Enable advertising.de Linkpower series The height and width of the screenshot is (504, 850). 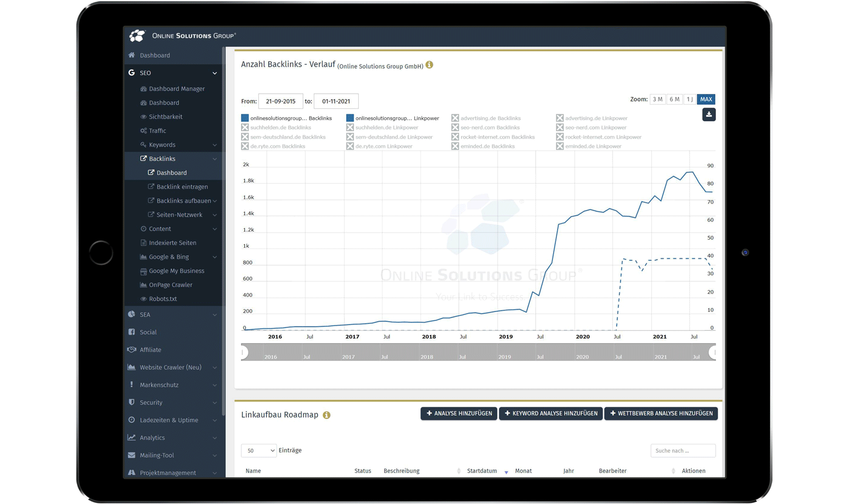[592, 118]
